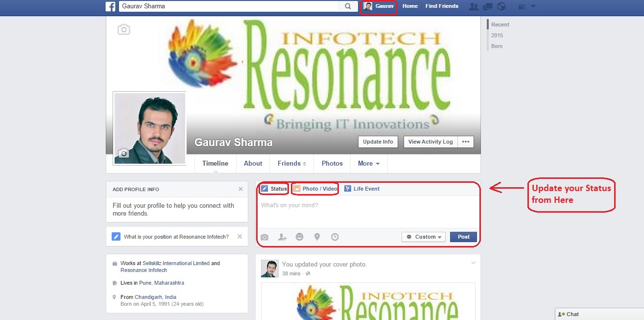Image resolution: width=644 pixels, height=320 pixels.
Task: Click the Facebook logo icon
Action: coord(111,6)
